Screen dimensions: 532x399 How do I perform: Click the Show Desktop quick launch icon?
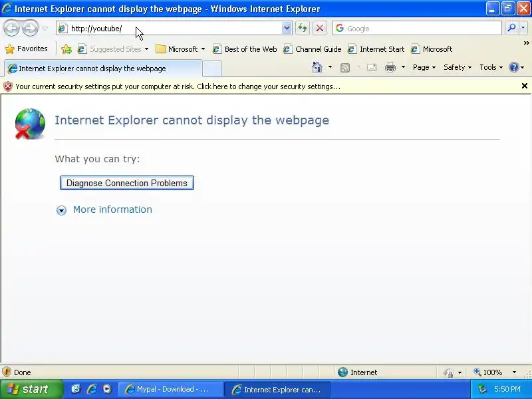coord(76,389)
